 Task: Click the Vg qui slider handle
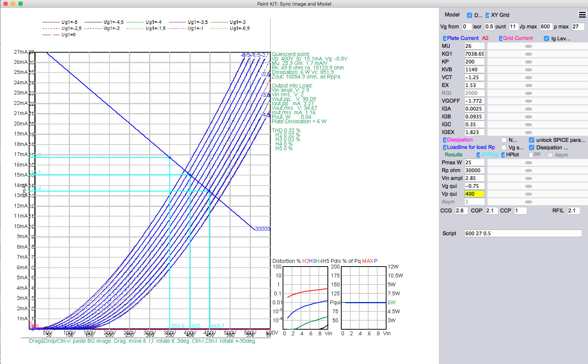pyautogui.click(x=529, y=186)
